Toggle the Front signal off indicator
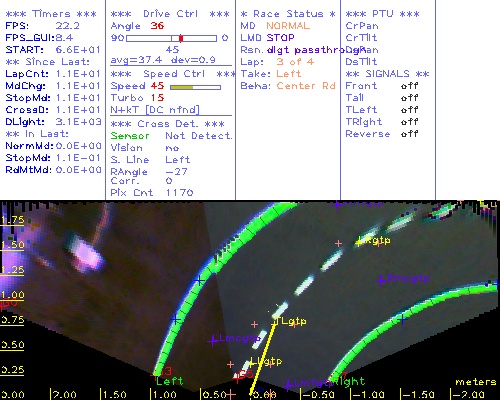Screen dimensions: 500x400 (x=409, y=86)
